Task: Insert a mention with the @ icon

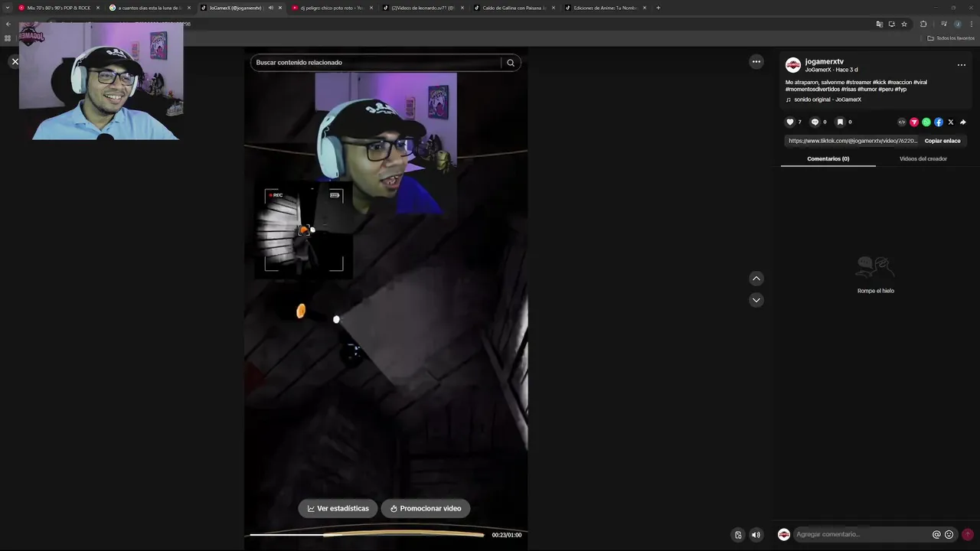Action: tap(936, 534)
